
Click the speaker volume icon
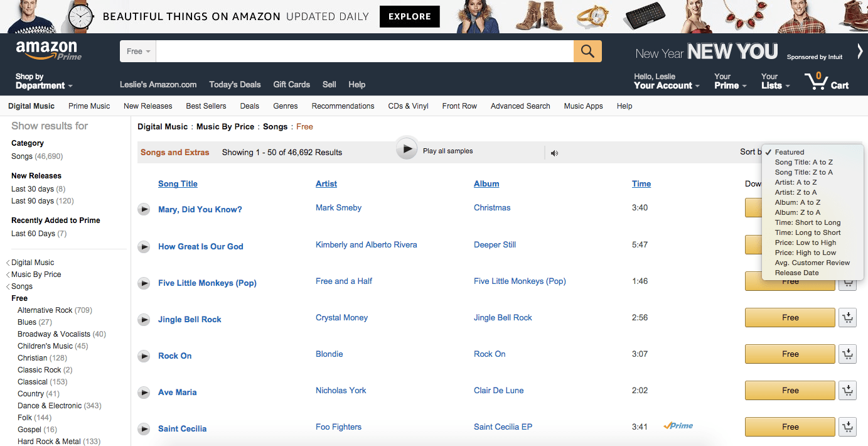coord(554,153)
